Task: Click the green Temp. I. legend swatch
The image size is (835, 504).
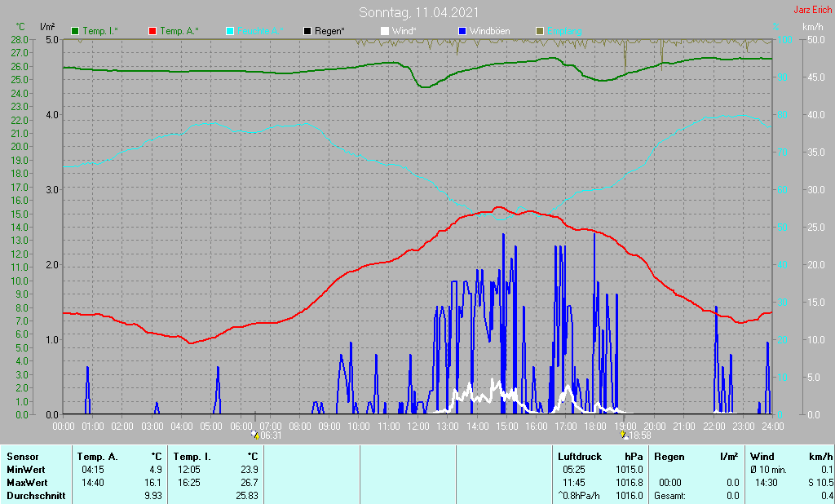Action: [75, 31]
